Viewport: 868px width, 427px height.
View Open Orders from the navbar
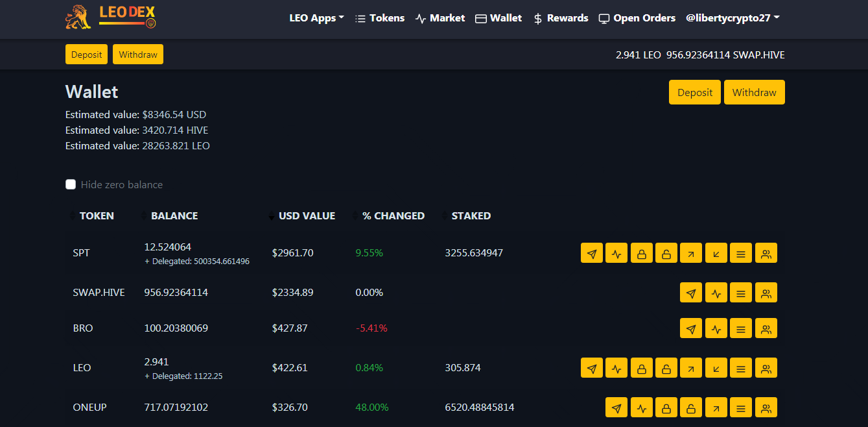tap(637, 18)
